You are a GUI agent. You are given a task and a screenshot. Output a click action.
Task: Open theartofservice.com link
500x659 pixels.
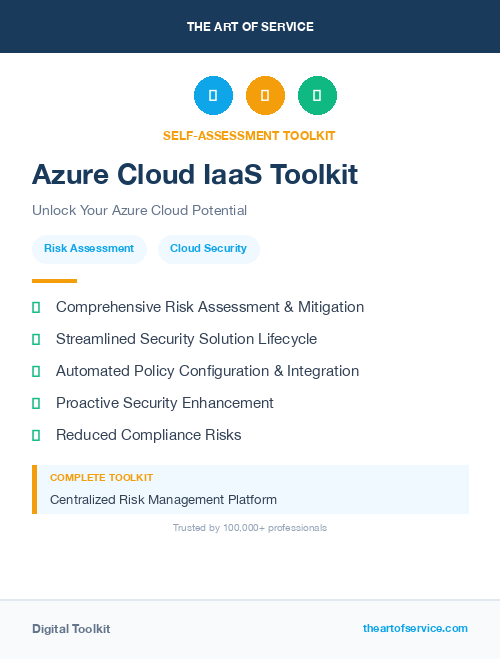[415, 628]
